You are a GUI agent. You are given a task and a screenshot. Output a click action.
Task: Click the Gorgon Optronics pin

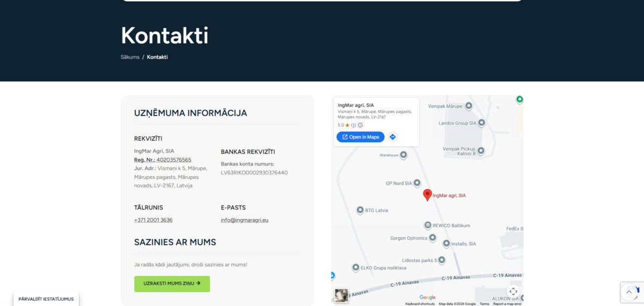click(x=433, y=238)
